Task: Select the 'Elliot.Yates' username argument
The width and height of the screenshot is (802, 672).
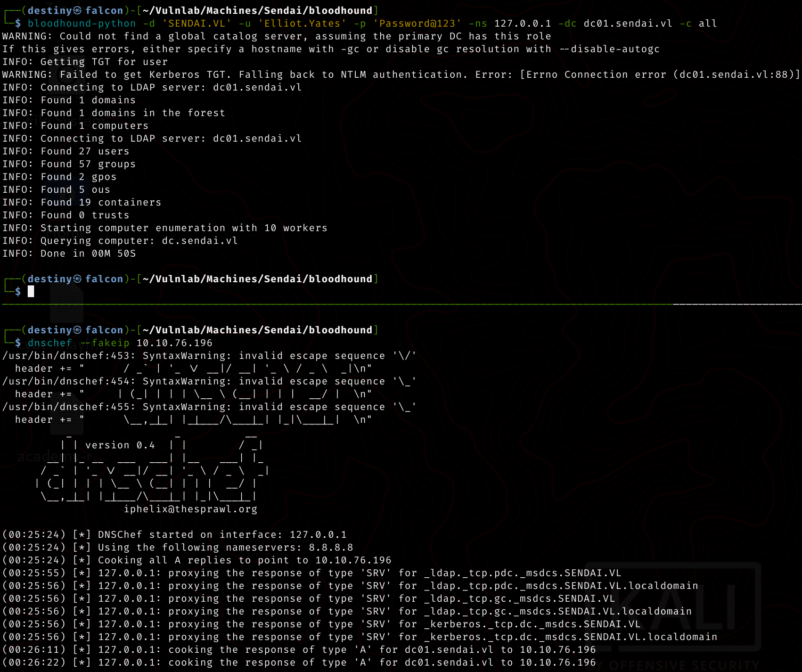Action: coord(303,23)
